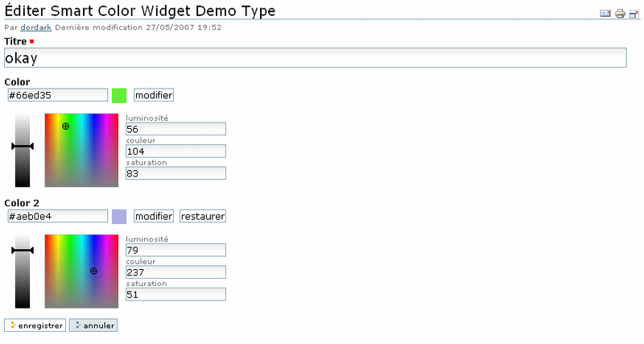Click the crosshair marker in the Color 2 picker
644x344 pixels.
coord(93,271)
